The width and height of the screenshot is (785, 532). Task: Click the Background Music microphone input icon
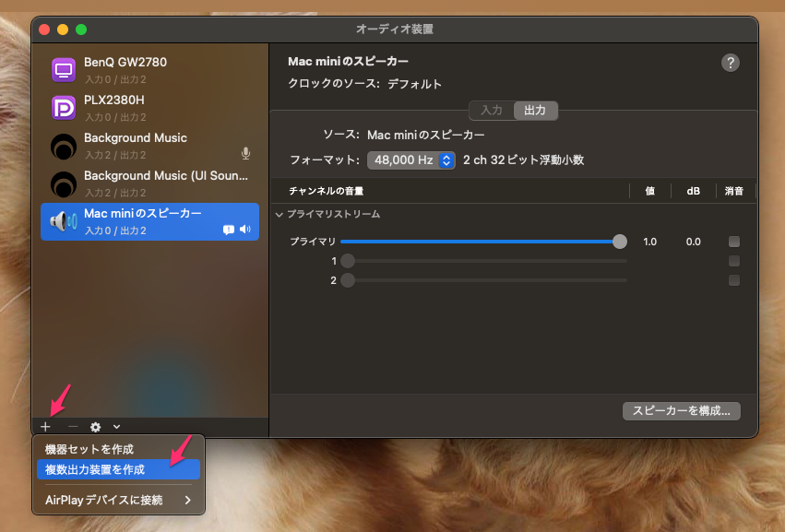[245, 153]
